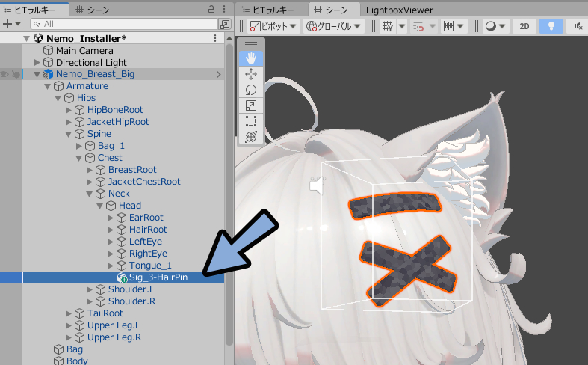The image size is (588, 365).
Task: Select the Move tool
Action: point(251,74)
